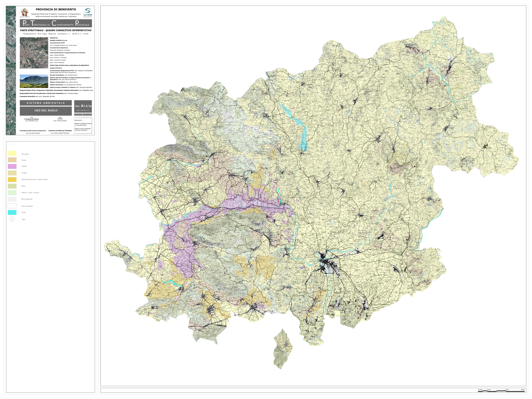Click the 'settembre 2009' date box
Viewport: 532px width, 399px height.
78,115
